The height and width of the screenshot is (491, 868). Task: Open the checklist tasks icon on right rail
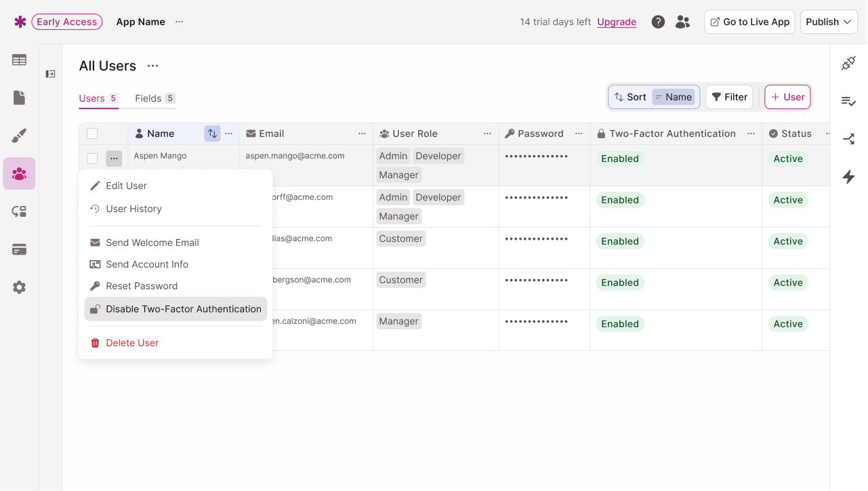click(x=848, y=101)
